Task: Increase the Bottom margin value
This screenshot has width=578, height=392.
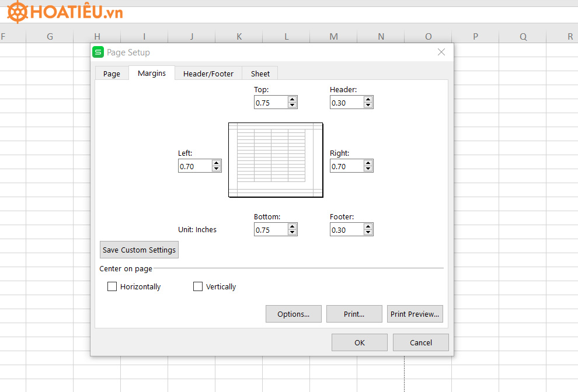Action: 293,226
